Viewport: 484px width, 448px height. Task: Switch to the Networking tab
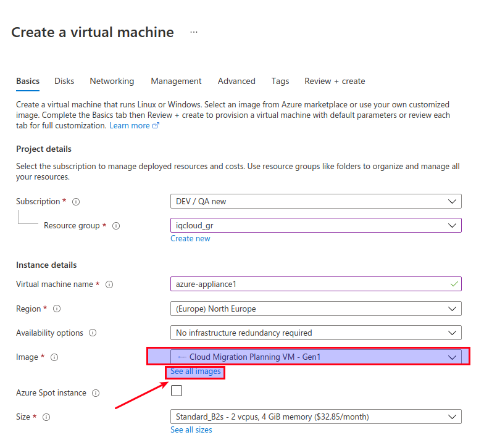[x=112, y=81]
